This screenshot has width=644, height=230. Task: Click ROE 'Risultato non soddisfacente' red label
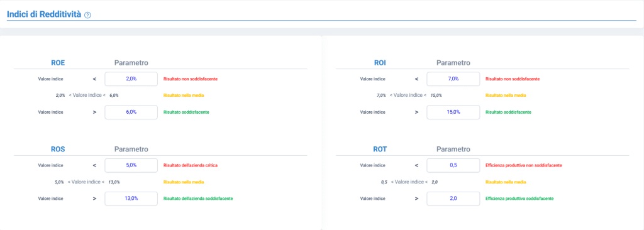click(191, 79)
